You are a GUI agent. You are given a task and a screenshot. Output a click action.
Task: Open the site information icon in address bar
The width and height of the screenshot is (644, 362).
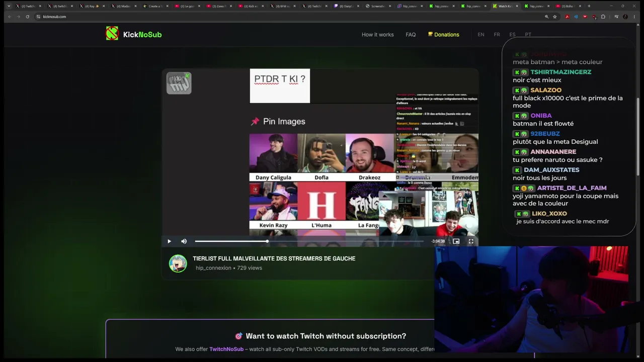click(x=38, y=17)
